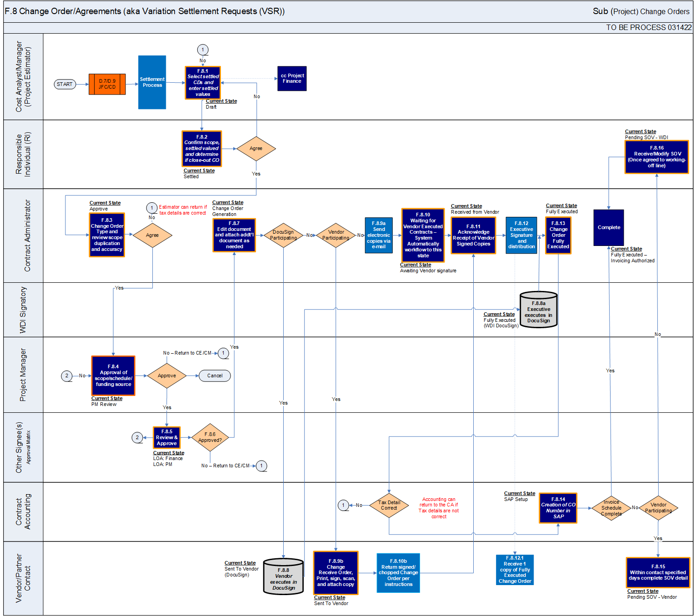Select the orange D.7/D.9 JFC/CD box

pos(107,84)
